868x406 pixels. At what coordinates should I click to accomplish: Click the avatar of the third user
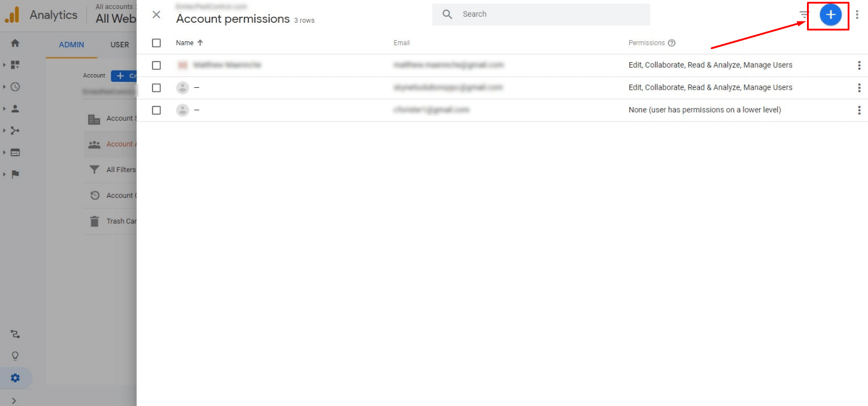pyautogui.click(x=182, y=110)
